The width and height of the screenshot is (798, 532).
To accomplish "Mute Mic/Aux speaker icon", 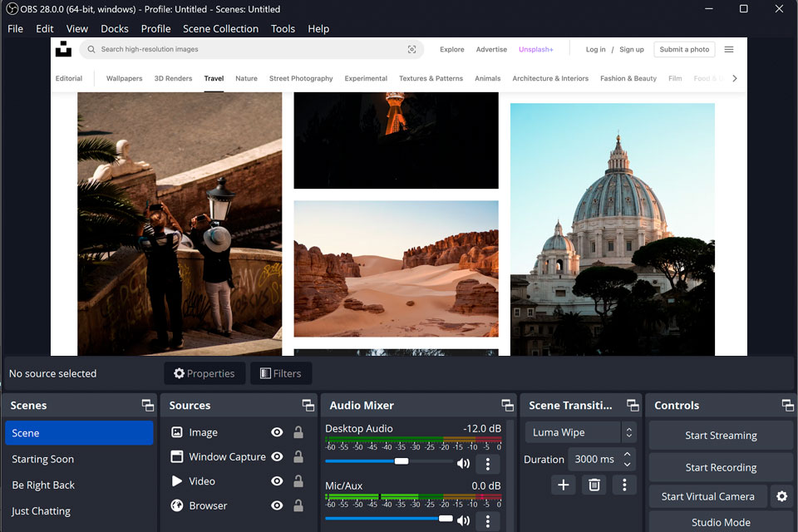I will click(x=463, y=520).
